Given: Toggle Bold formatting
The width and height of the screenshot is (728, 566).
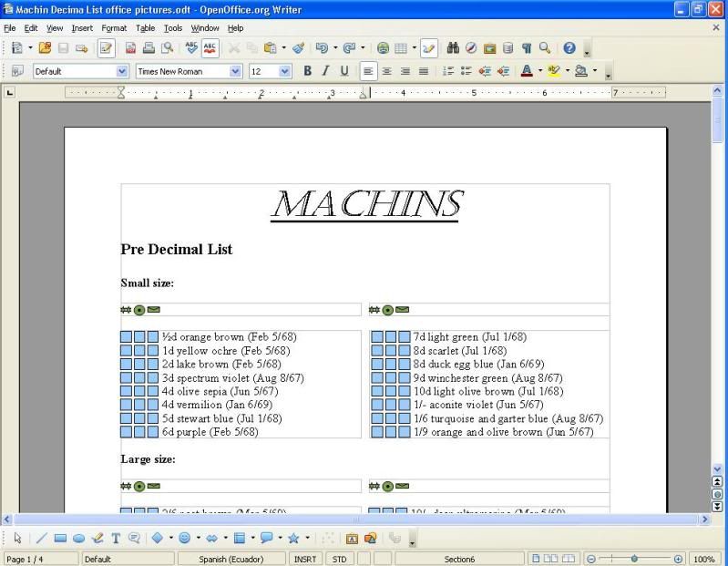Looking at the screenshot, I should tap(307, 71).
